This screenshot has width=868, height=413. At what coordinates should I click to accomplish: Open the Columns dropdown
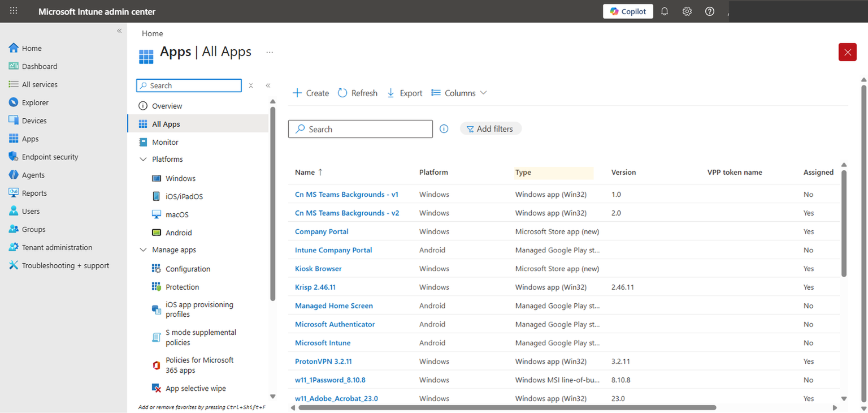coord(458,92)
